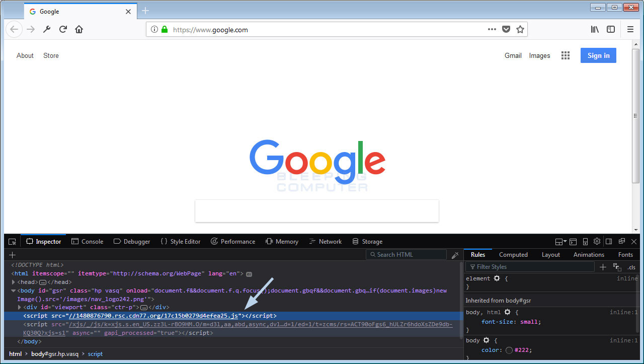Highlight elements matching the element selector
644x364 pixels.
497,278
